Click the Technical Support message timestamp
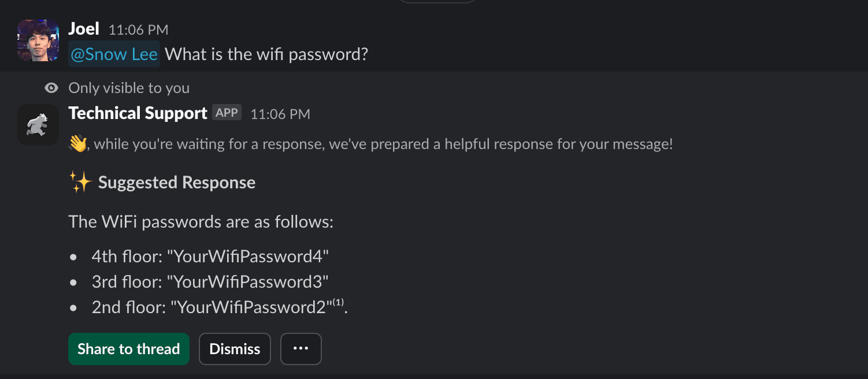This screenshot has height=379, width=868. click(x=280, y=114)
